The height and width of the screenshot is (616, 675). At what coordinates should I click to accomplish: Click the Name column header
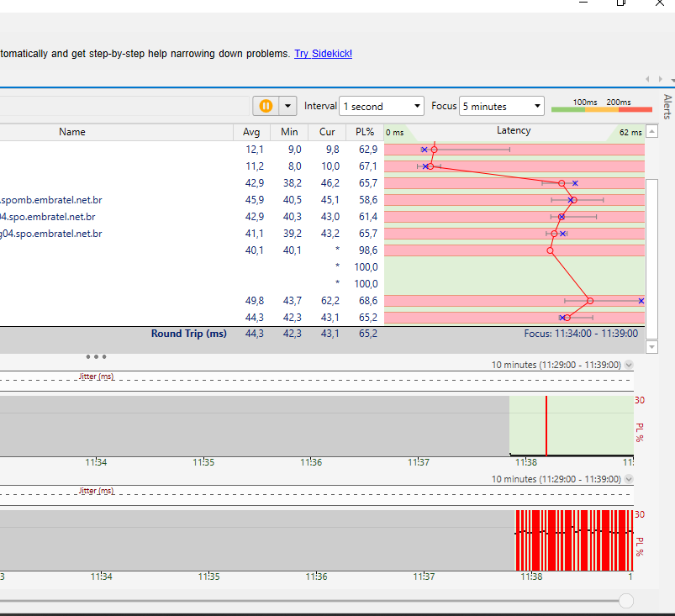72,132
